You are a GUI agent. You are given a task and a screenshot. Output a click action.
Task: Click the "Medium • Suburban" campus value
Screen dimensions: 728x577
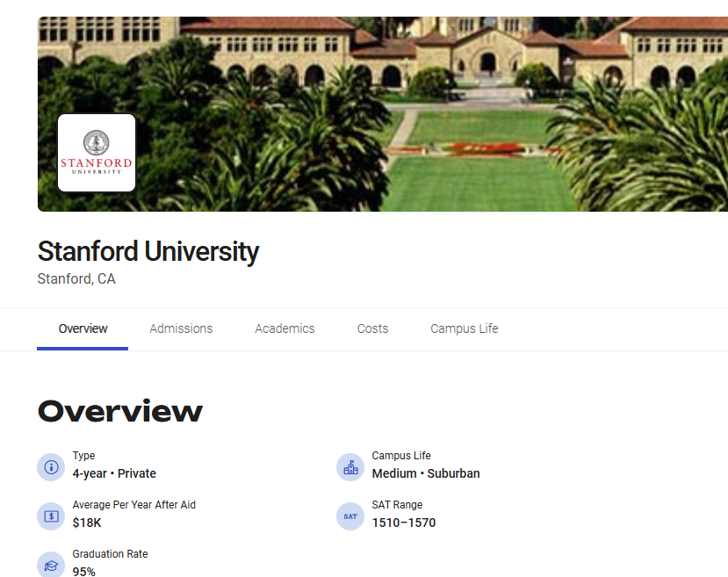coord(425,473)
